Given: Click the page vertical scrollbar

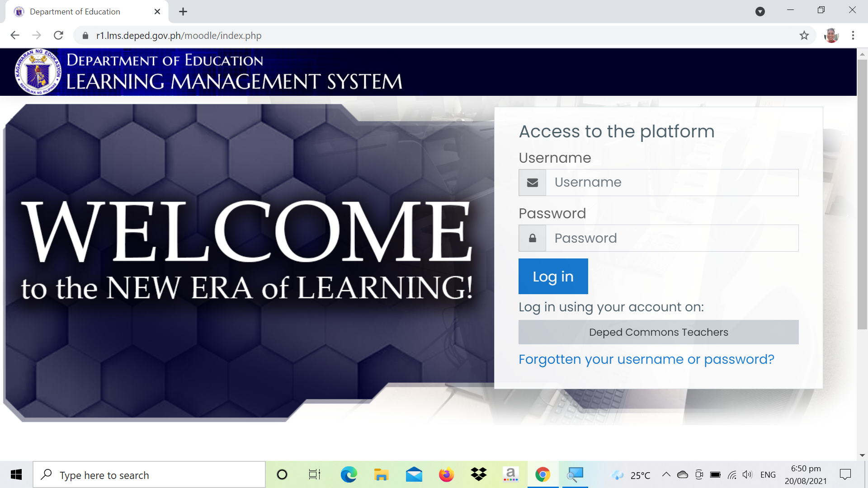Looking at the screenshot, I should coord(862,194).
